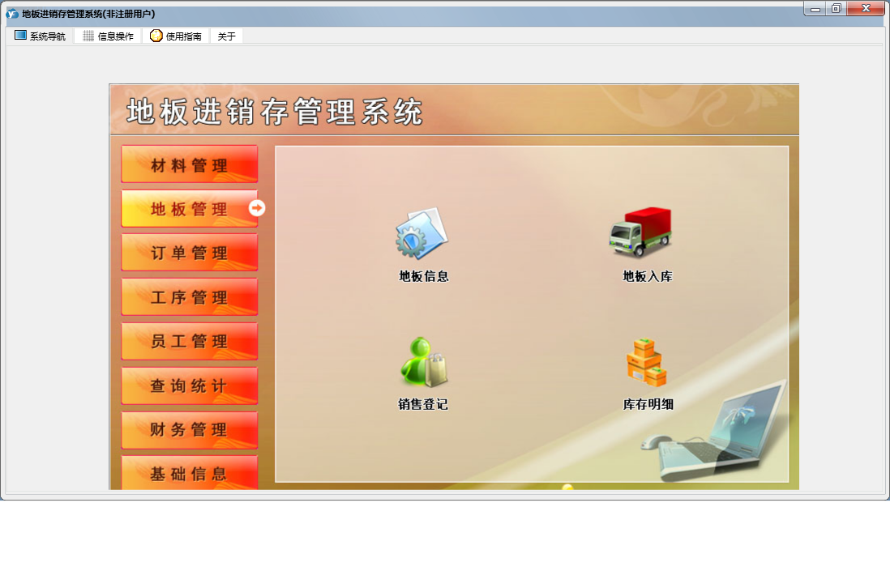This screenshot has height=588, width=890.
Task: Click the app logo in the title bar
Action: click(x=12, y=14)
